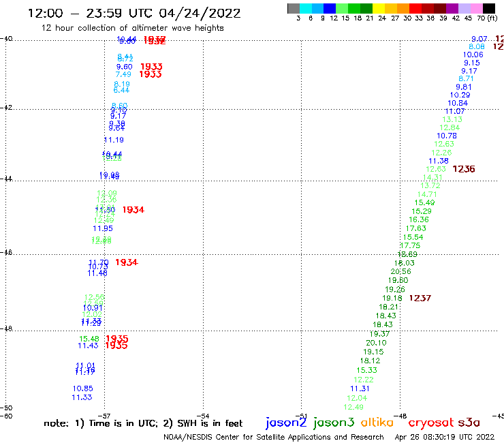
Task: Click the wave height value '7.49'
Action: click(x=123, y=74)
